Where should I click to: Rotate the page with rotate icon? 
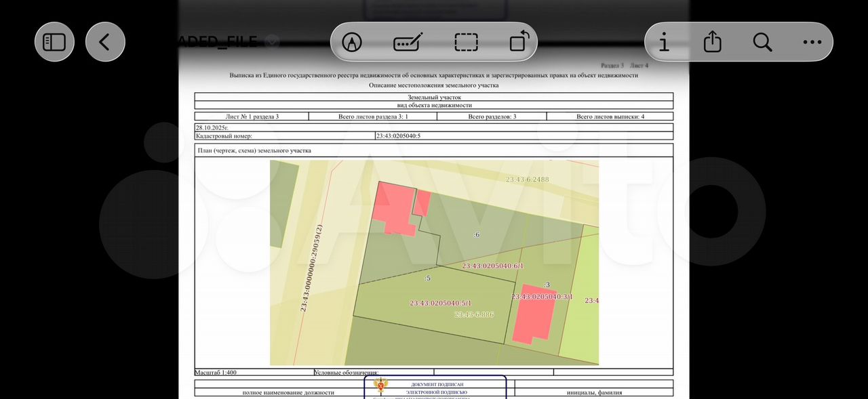(519, 42)
